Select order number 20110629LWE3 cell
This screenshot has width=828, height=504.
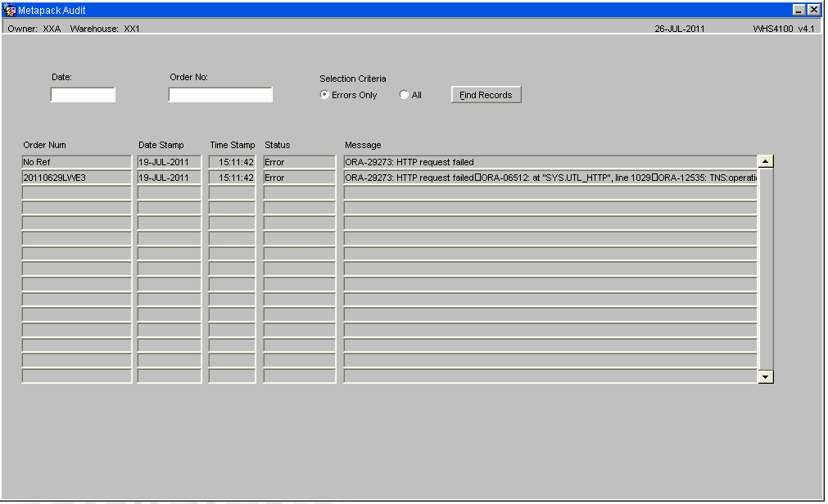coord(76,178)
